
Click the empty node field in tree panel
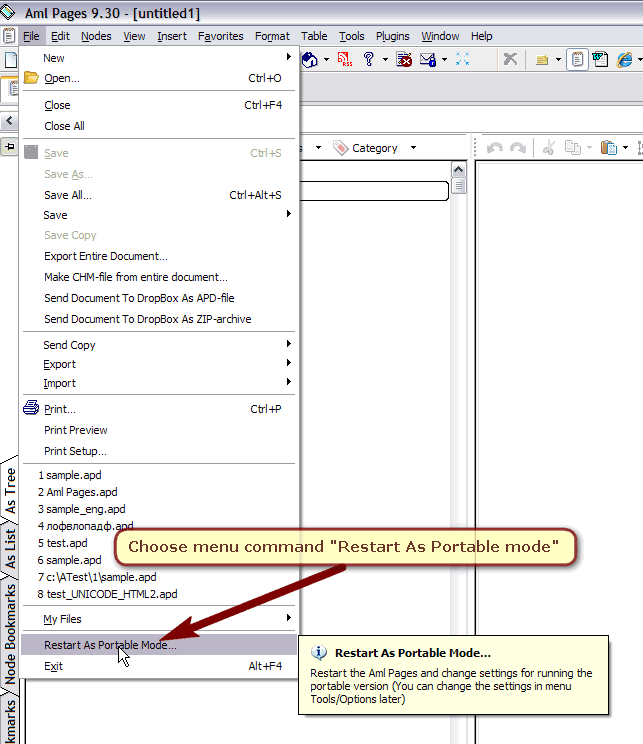point(374,191)
